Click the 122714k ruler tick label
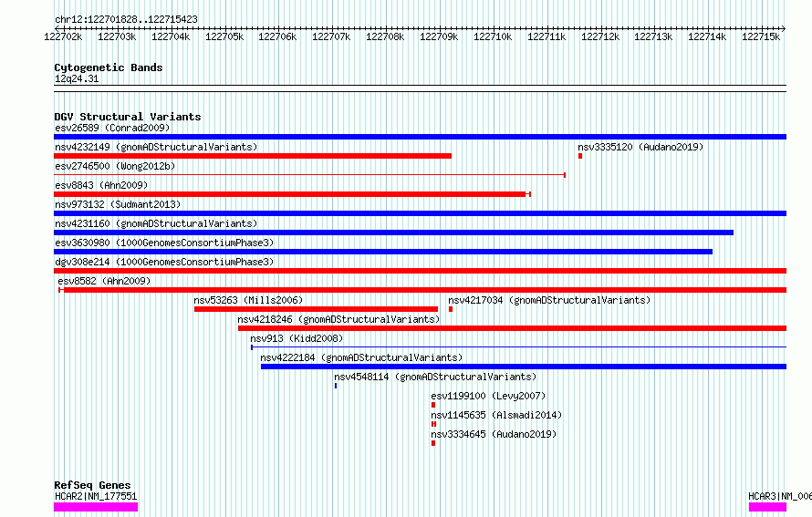The image size is (812, 517). click(707, 36)
